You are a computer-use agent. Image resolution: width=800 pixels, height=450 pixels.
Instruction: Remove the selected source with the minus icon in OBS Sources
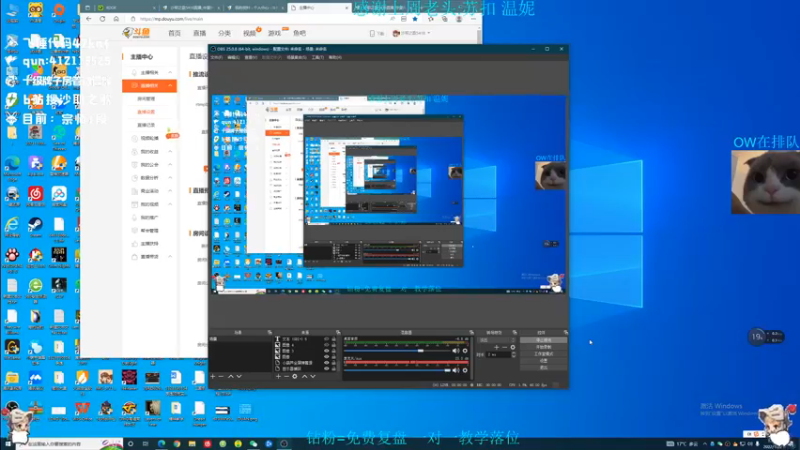coord(286,376)
